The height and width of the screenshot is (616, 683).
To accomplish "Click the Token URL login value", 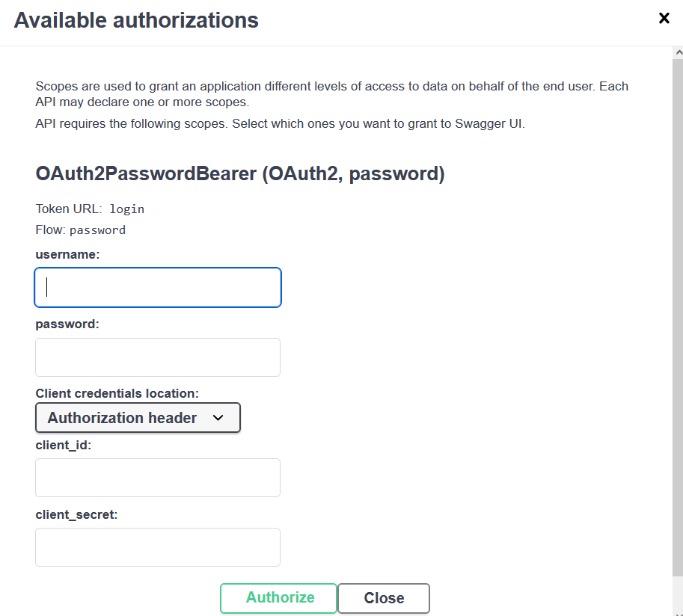I will (x=126, y=209).
